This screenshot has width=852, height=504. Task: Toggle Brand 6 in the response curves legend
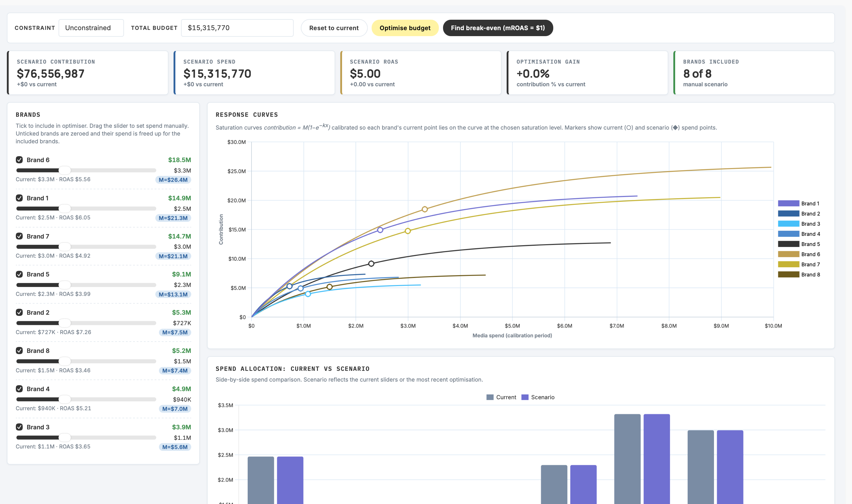click(799, 254)
